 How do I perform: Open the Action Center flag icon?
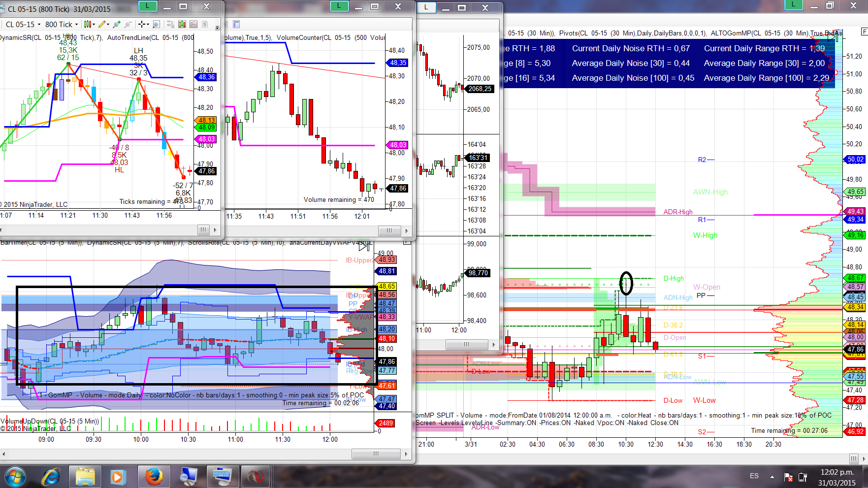(788, 477)
